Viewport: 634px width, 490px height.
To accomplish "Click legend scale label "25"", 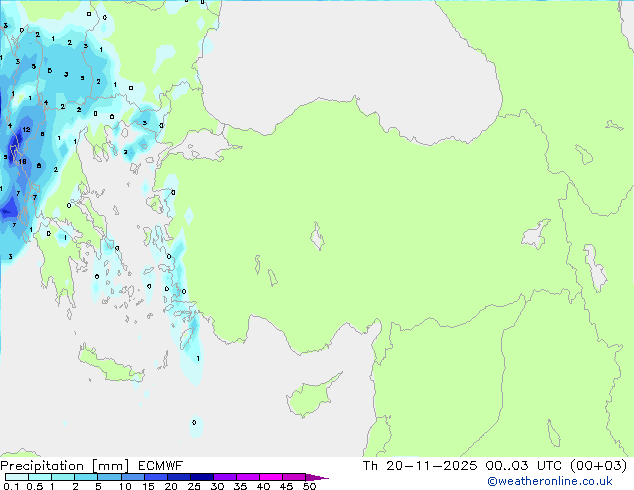I will tap(194, 486).
